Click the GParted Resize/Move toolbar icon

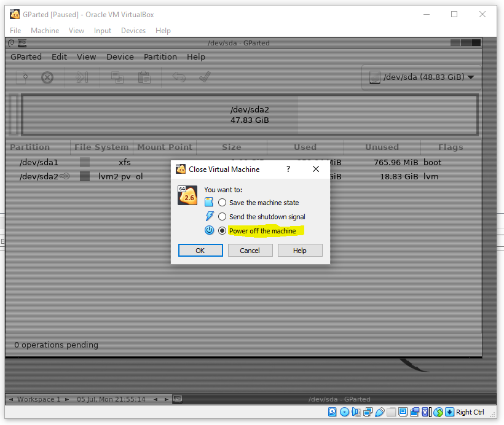(82, 77)
